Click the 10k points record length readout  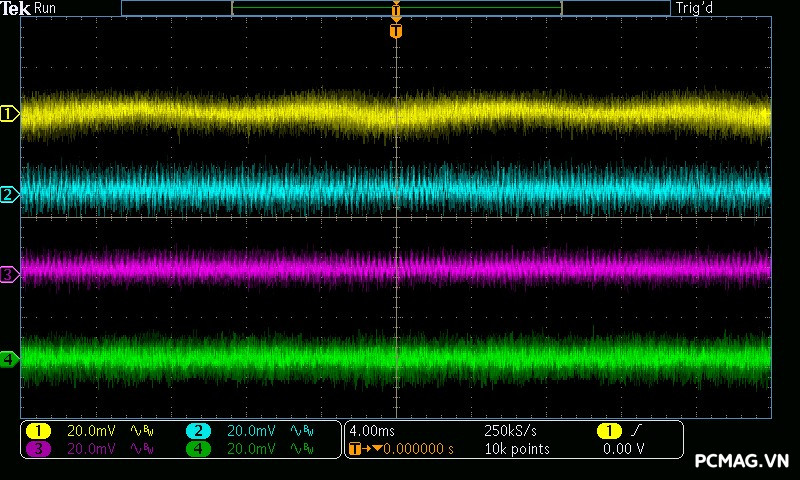coord(517,449)
